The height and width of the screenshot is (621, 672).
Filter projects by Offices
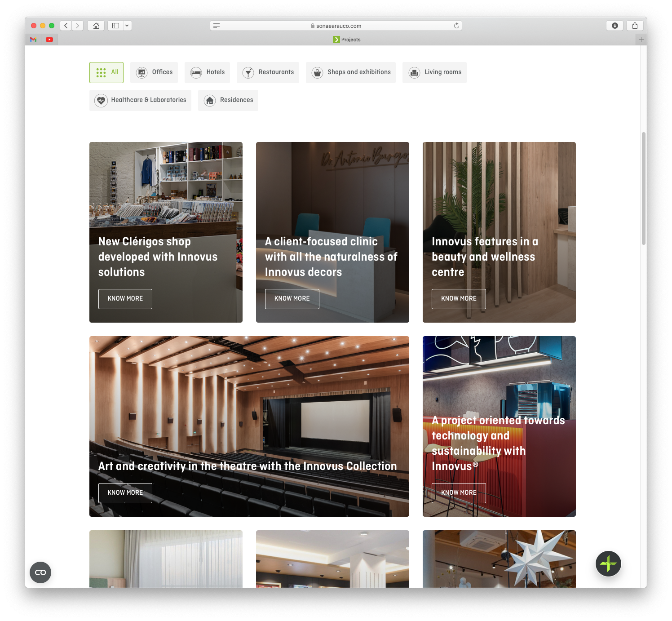[154, 72]
